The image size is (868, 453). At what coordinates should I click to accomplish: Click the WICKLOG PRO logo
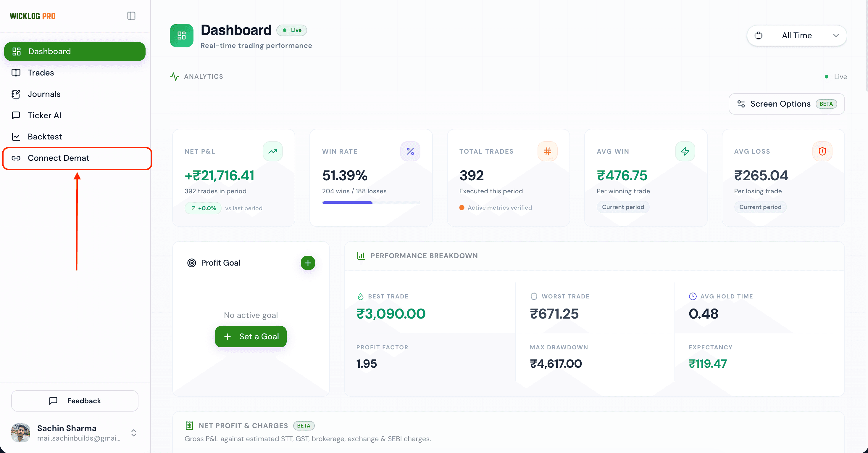click(x=32, y=16)
